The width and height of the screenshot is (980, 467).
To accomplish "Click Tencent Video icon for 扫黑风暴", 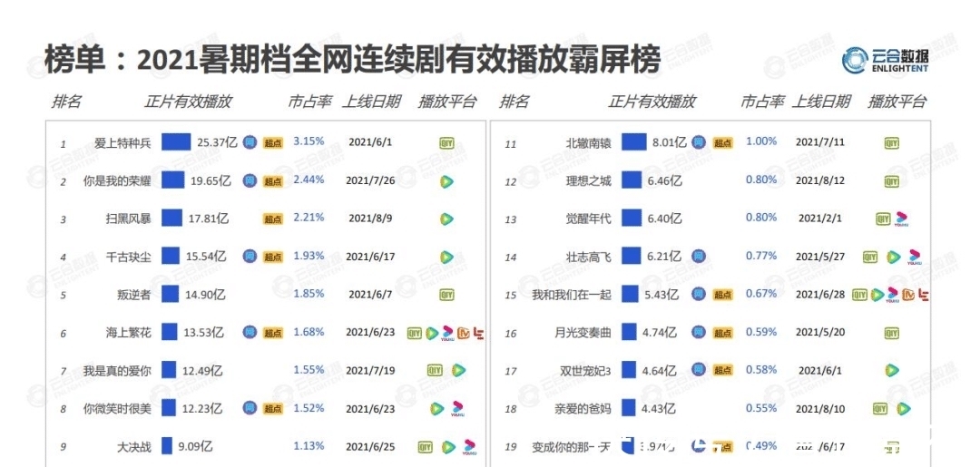I will coord(446,219).
